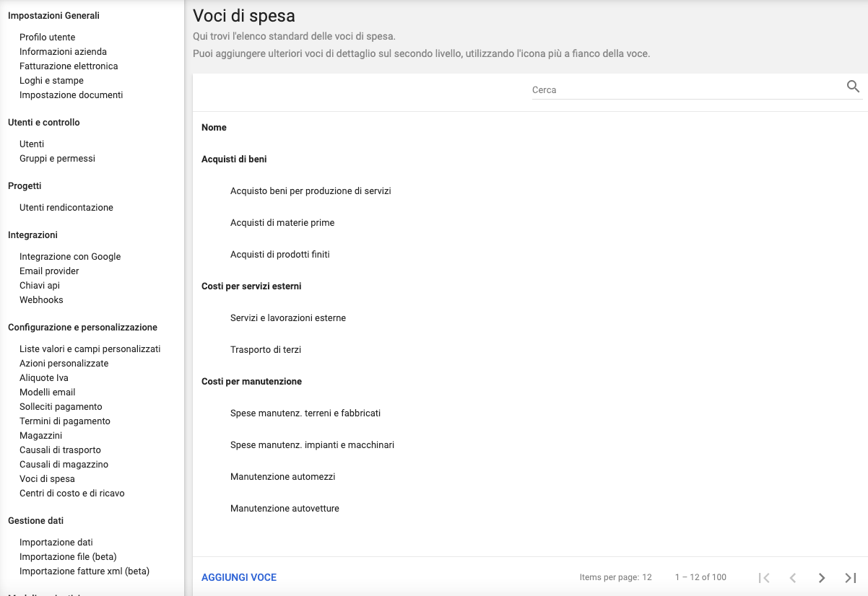Image resolution: width=868 pixels, height=596 pixels.
Task: Open Profilo utente settings
Action: point(48,38)
